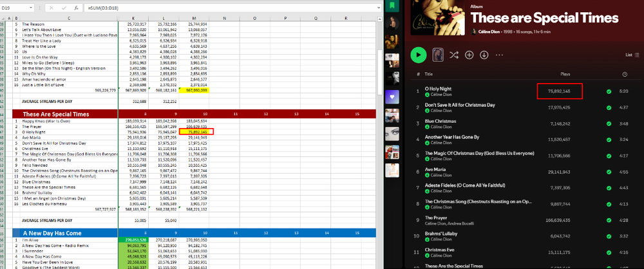Select column K header in Excel
Image resolution: width=644 pixels, height=269 pixels.
pos(133,18)
